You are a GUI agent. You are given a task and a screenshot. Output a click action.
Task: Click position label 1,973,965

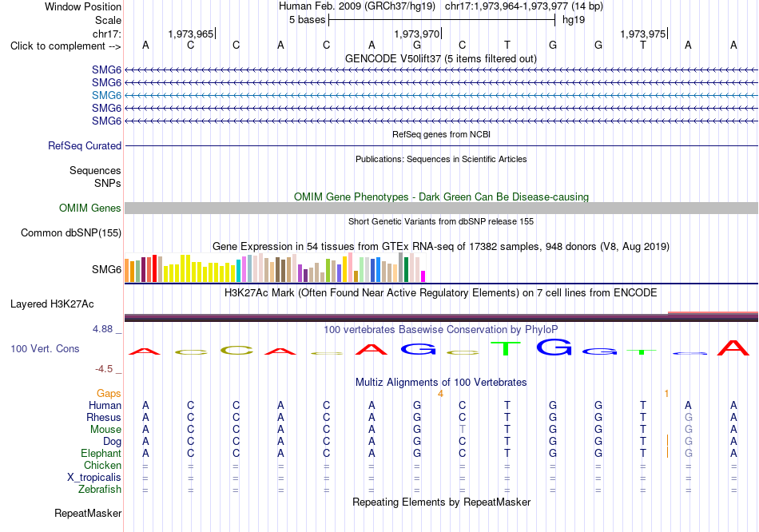191,34
